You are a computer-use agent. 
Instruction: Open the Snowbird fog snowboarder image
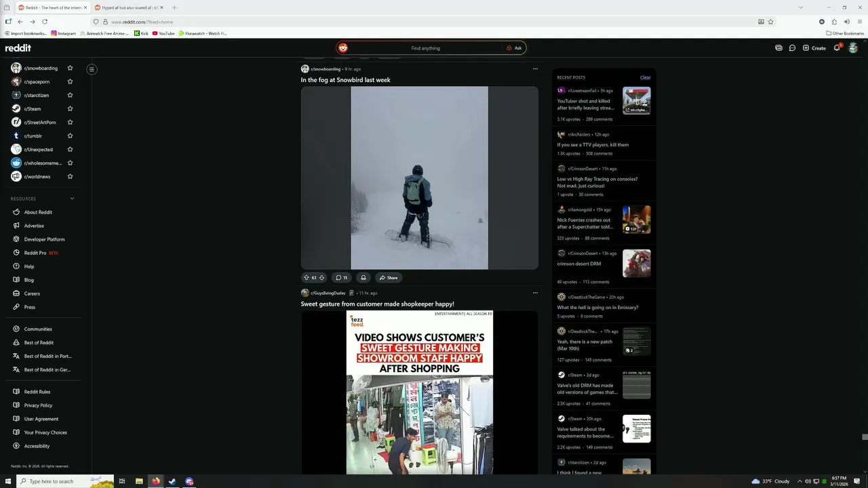click(x=419, y=178)
